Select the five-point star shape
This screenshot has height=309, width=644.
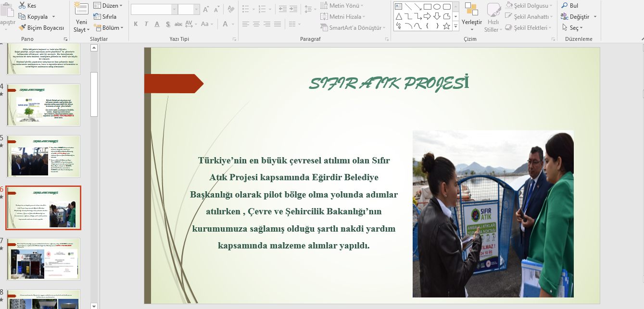446,26
